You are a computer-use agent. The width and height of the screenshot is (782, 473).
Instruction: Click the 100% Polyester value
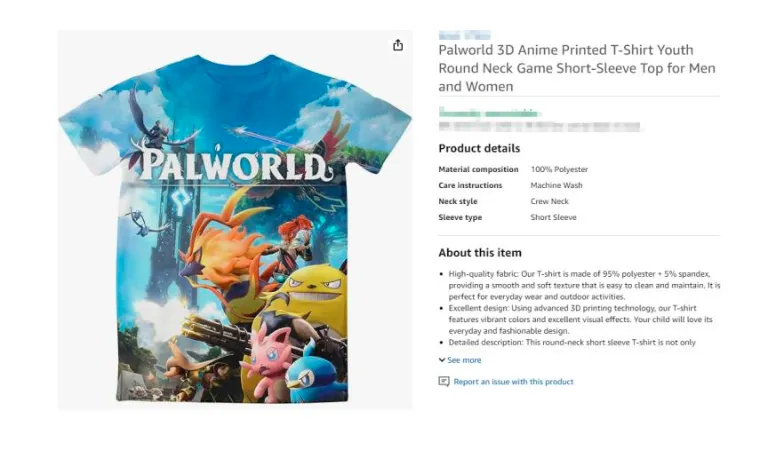[559, 170]
